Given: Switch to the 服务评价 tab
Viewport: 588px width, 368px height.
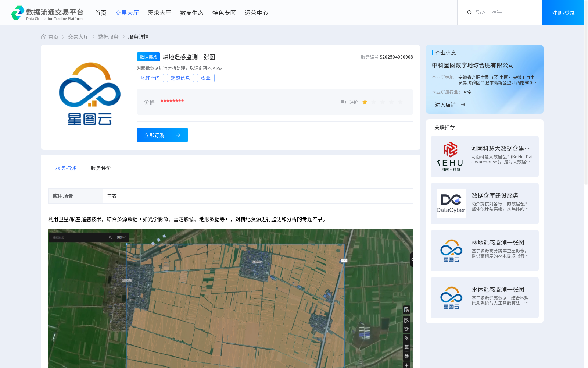Looking at the screenshot, I should pos(101,168).
